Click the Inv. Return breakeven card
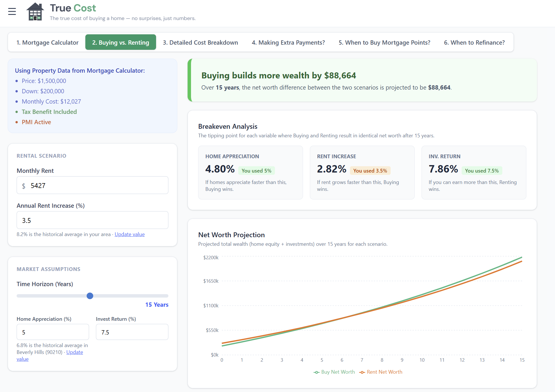This screenshot has height=392, width=555. pos(474,173)
